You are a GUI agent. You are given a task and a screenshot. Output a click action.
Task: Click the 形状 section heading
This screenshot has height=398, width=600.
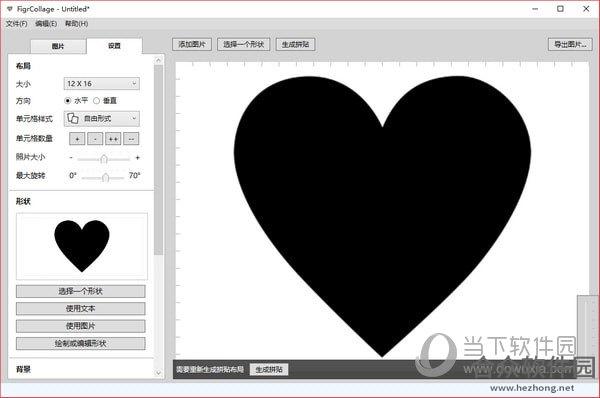[23, 201]
